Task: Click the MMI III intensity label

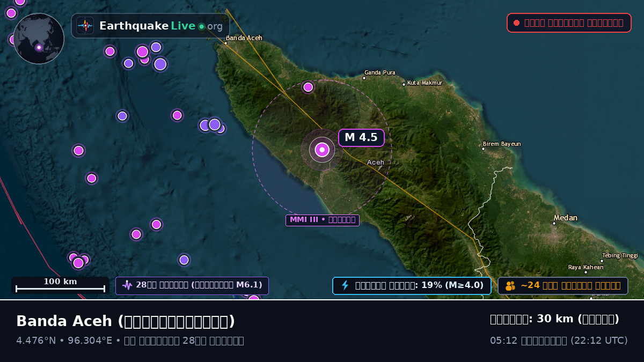Action: coord(323,220)
